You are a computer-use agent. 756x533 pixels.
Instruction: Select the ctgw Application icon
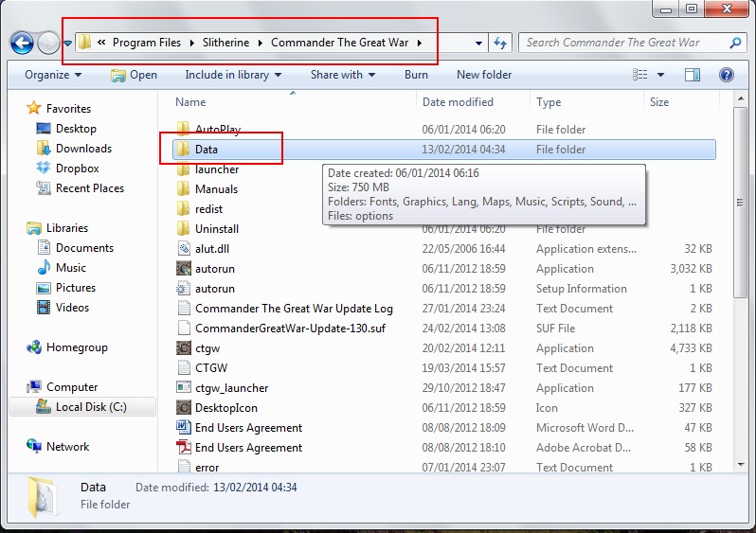click(x=183, y=348)
